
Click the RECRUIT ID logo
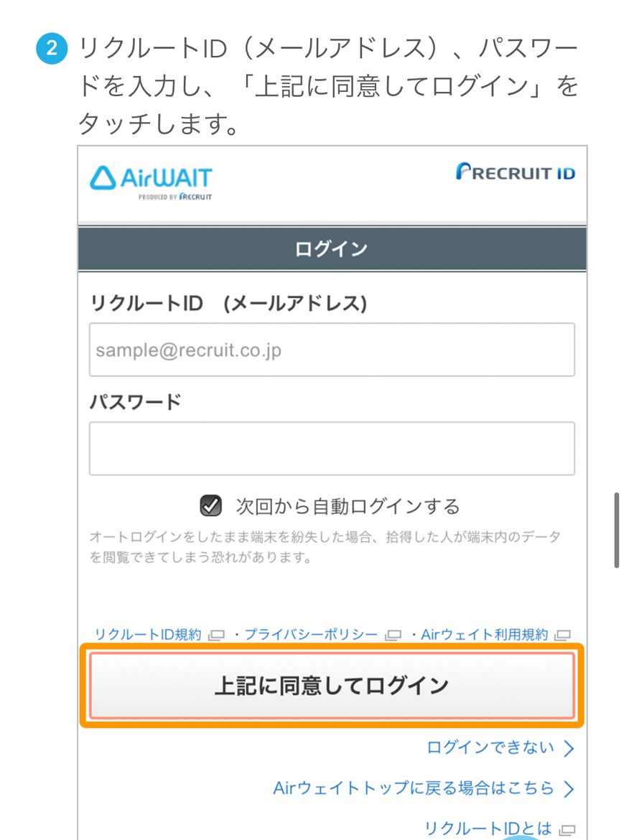(515, 172)
